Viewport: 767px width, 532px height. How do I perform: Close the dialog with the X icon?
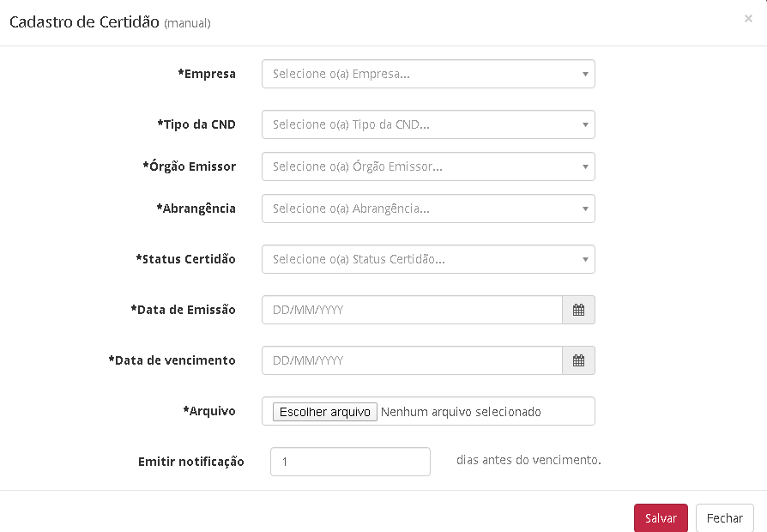coord(748,18)
